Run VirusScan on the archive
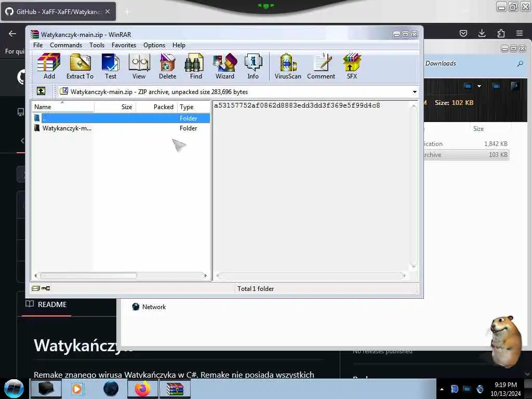The width and height of the screenshot is (532, 399). pyautogui.click(x=288, y=66)
